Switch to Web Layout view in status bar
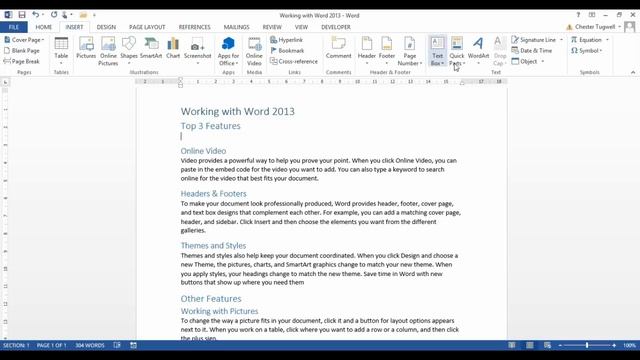 click(547, 345)
